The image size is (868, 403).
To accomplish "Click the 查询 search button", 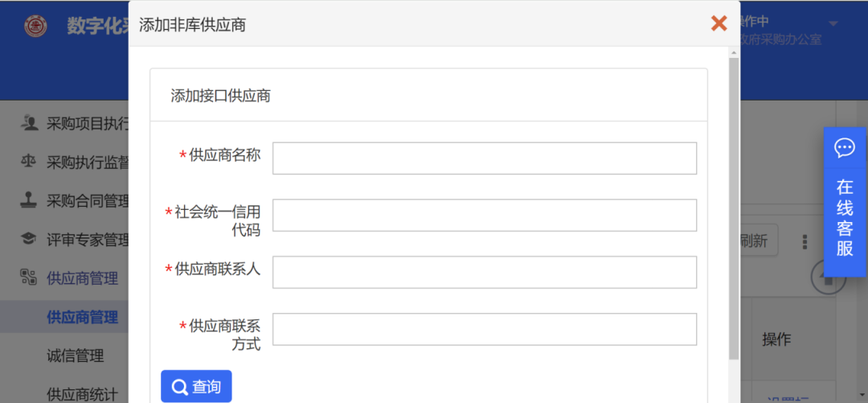I will pyautogui.click(x=196, y=387).
